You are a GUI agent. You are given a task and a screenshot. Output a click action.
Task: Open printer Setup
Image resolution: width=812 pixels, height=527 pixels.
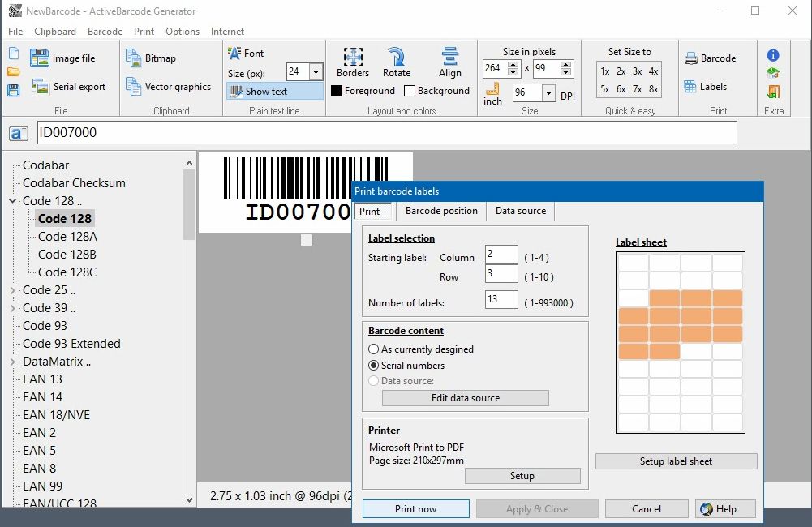coord(522,476)
